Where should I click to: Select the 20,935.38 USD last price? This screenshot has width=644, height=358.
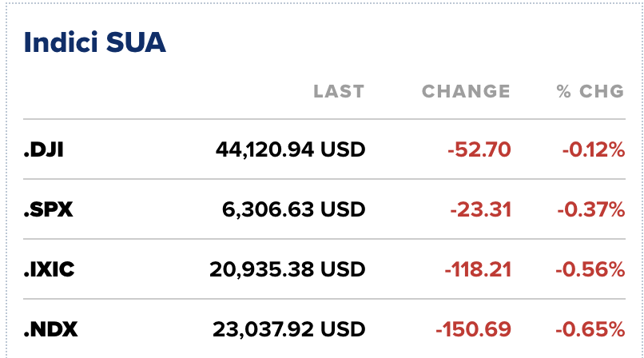point(288,269)
